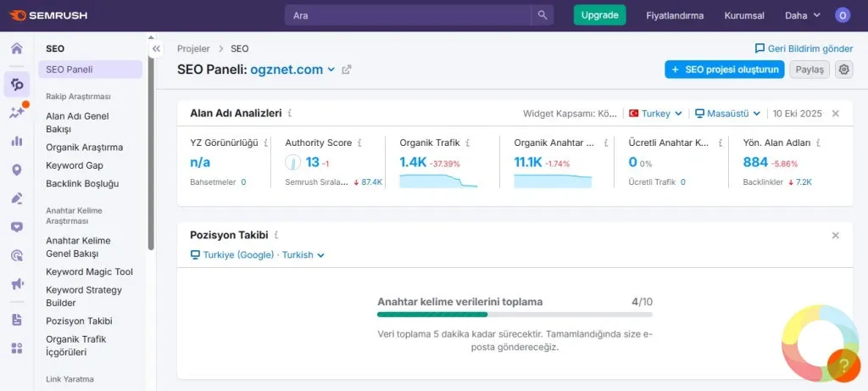Screen dimensions: 868x391
Task: Open the Turkey country dropdown
Action: click(x=655, y=114)
